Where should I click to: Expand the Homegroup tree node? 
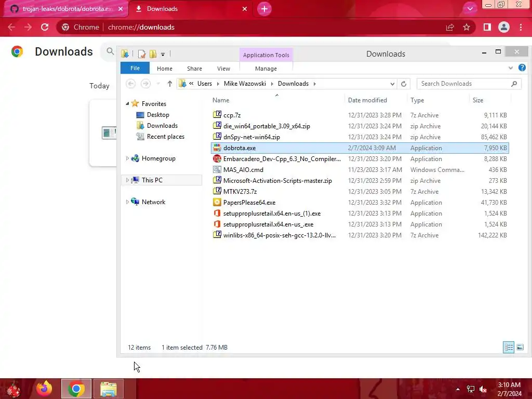pyautogui.click(x=127, y=158)
